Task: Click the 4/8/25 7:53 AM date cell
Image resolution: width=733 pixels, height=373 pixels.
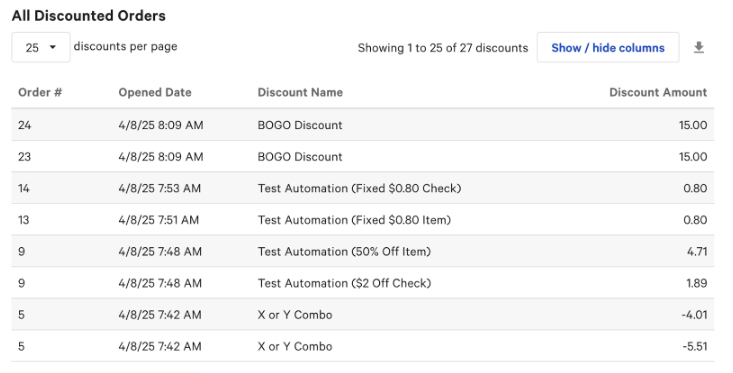Action: (159, 188)
